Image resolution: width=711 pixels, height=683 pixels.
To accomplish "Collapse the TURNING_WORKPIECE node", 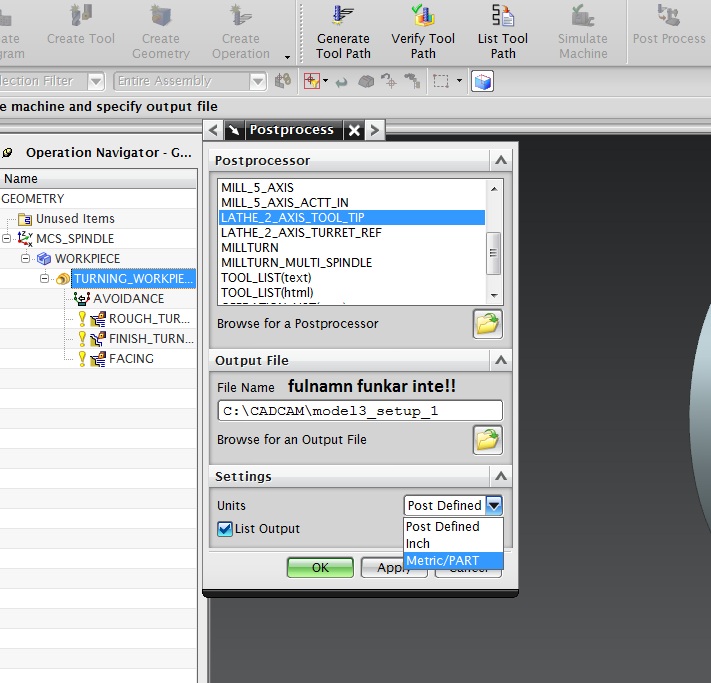I will (44, 278).
